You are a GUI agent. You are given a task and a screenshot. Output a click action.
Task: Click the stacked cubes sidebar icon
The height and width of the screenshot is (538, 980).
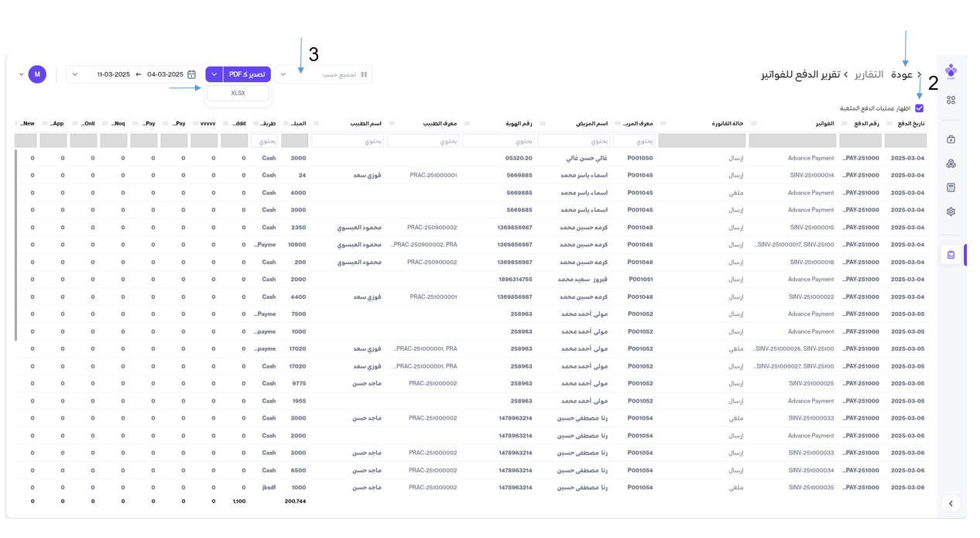(x=951, y=163)
